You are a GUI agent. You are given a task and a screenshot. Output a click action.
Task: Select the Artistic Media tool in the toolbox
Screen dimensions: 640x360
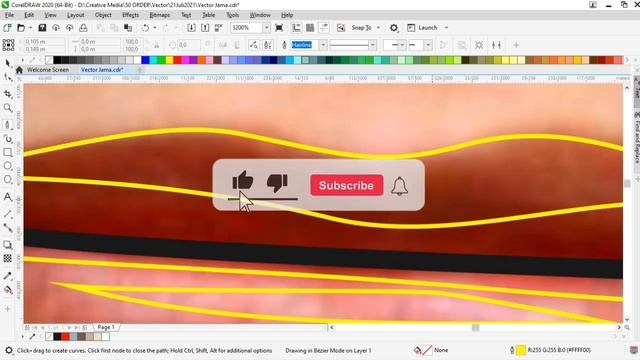click(8, 139)
